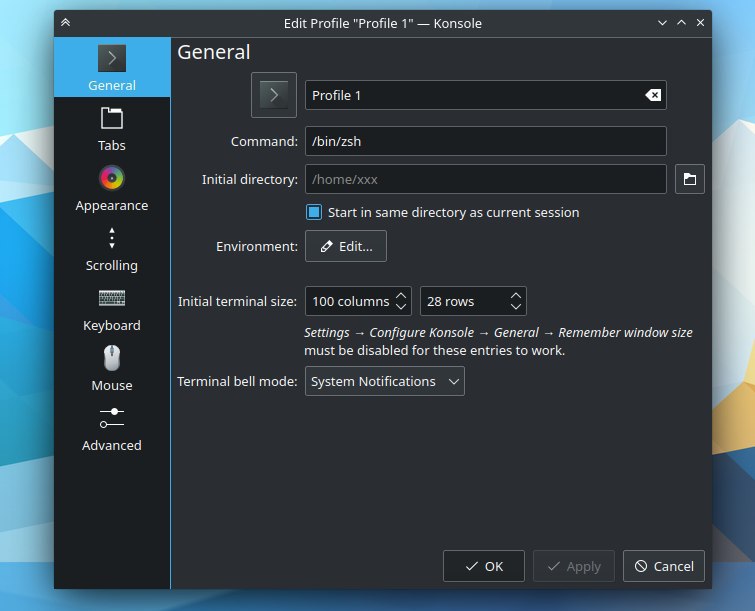The image size is (755, 611).
Task: Open the Advanced settings page
Action: 112,429
